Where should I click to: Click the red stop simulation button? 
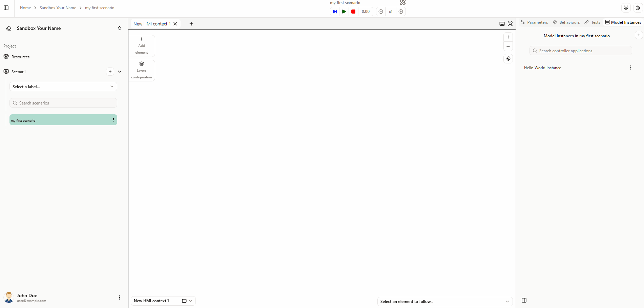(353, 12)
